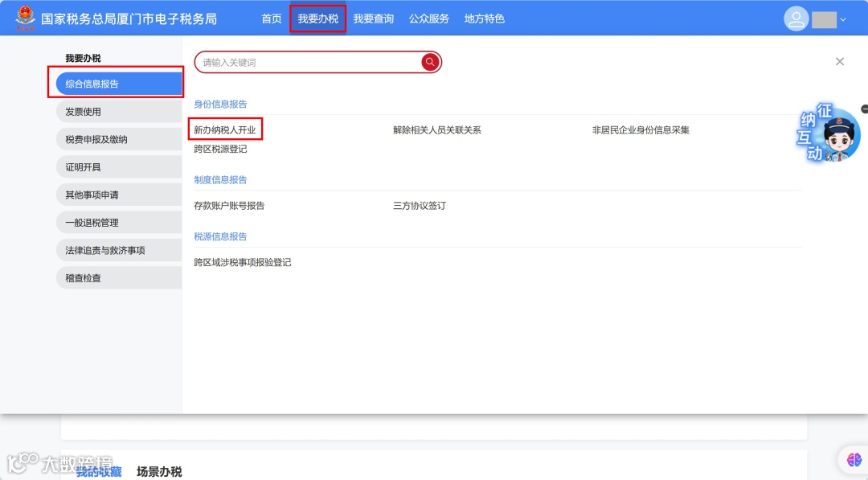The height and width of the screenshot is (480, 868).
Task: Open the user avatar icon at top right
Action: point(796,18)
